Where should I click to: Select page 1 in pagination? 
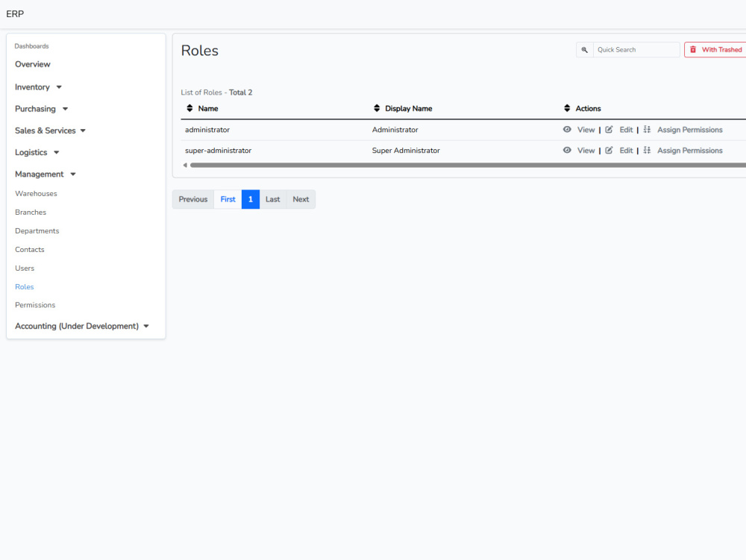pos(250,199)
